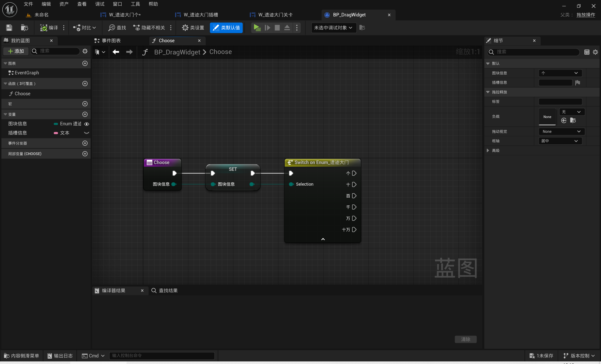Click the settings gear icon in My Blueprints panel
Viewport: 601px width, 364px height.
coord(85,51)
